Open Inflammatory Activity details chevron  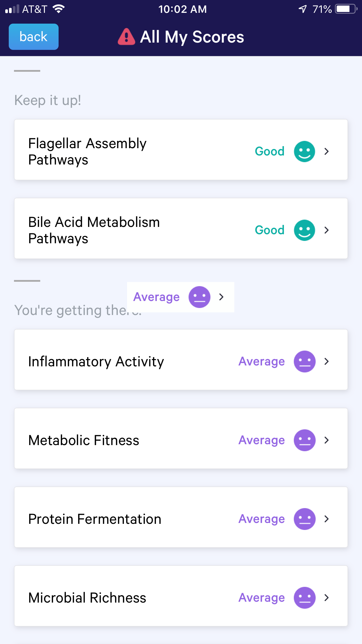327,361
